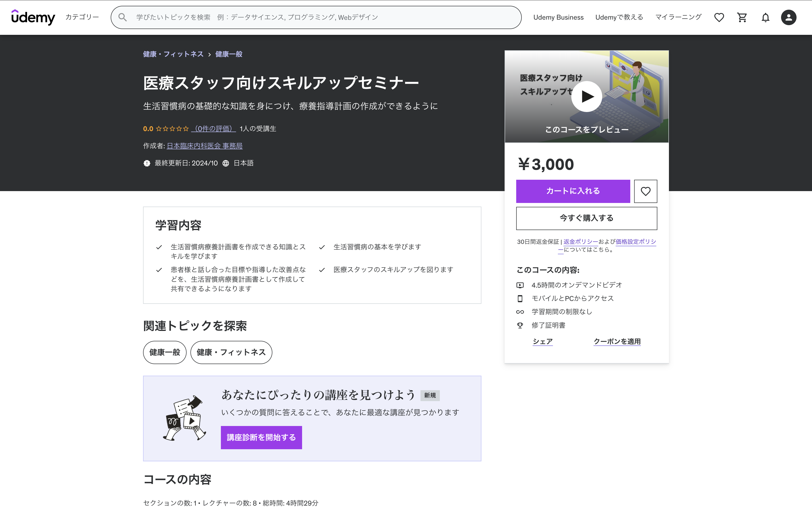The image size is (812, 508).
Task: Play the course preview video
Action: click(x=587, y=97)
